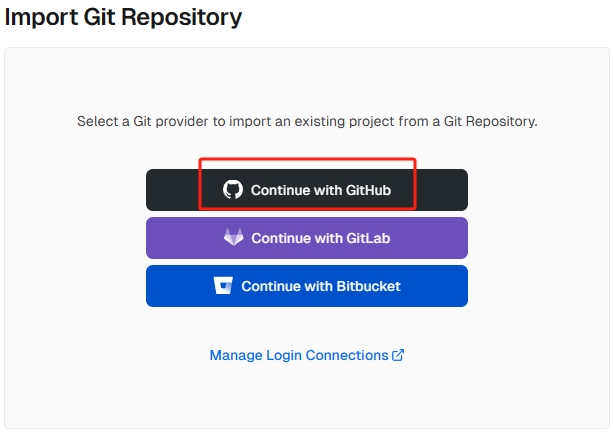Viewport: 614px width, 434px height.
Task: Click the word 'Manage' in the blue link
Action: (x=236, y=355)
